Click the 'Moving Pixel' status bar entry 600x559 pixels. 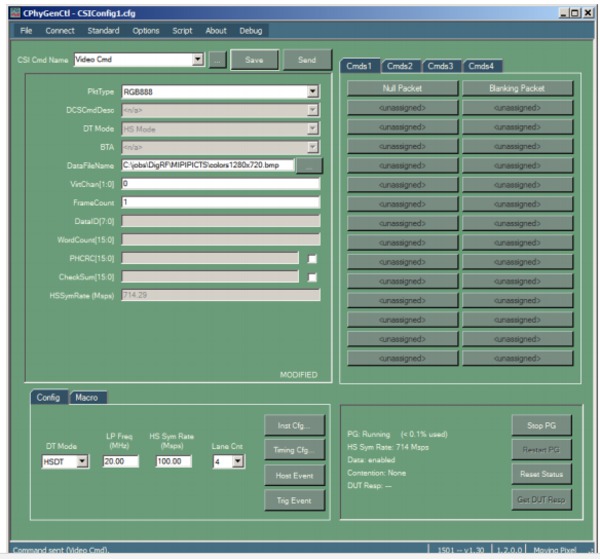554,550
